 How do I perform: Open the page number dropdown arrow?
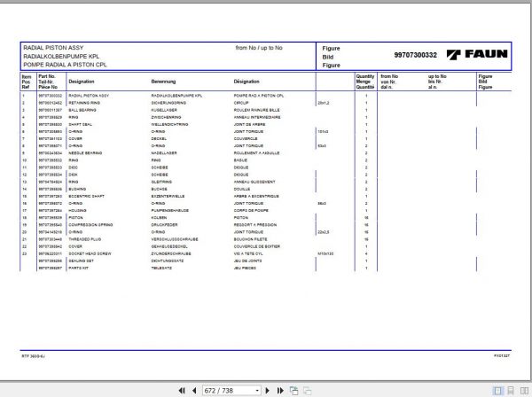(x=257, y=391)
